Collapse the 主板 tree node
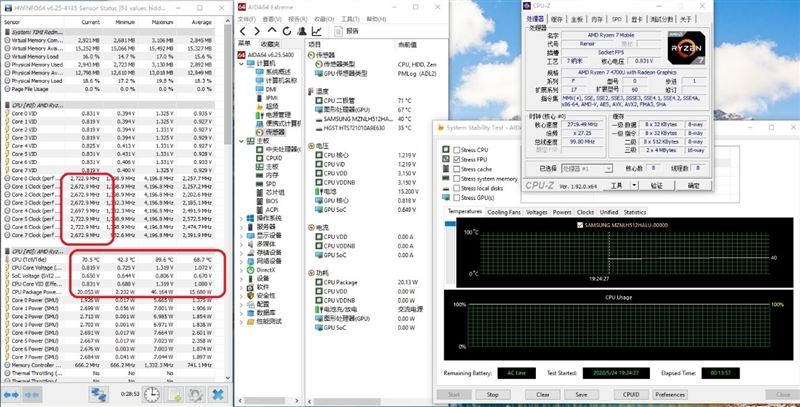Viewport: 800px width, 407px height. click(x=241, y=141)
